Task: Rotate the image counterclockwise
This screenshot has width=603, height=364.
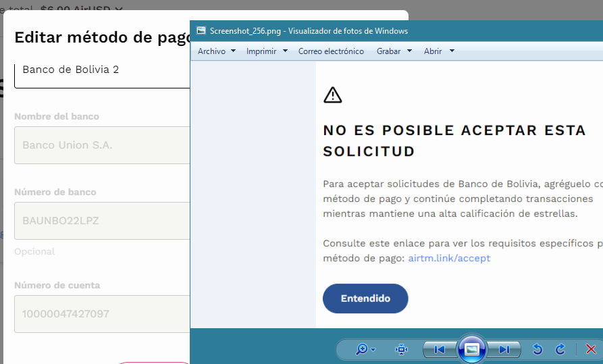Action: coord(538,349)
